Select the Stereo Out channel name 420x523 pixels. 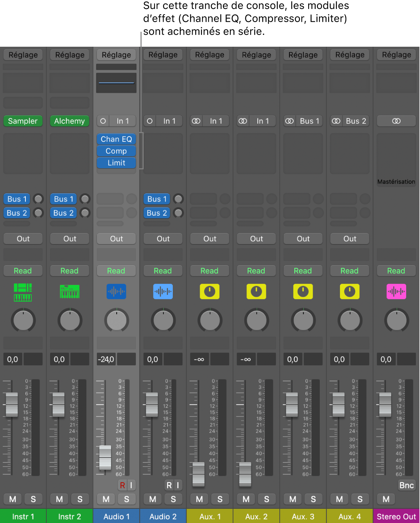(x=396, y=516)
